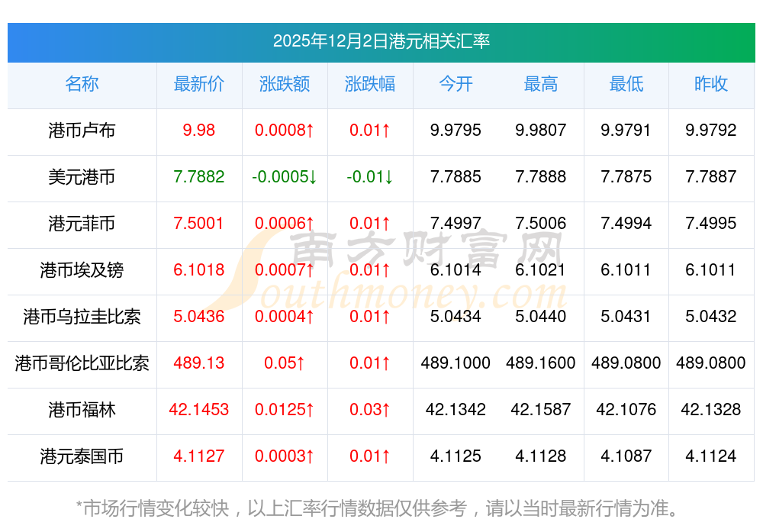Screen dimensions: 763x532
Task: Click the green 7.7882 latest price
Action: 198,177
